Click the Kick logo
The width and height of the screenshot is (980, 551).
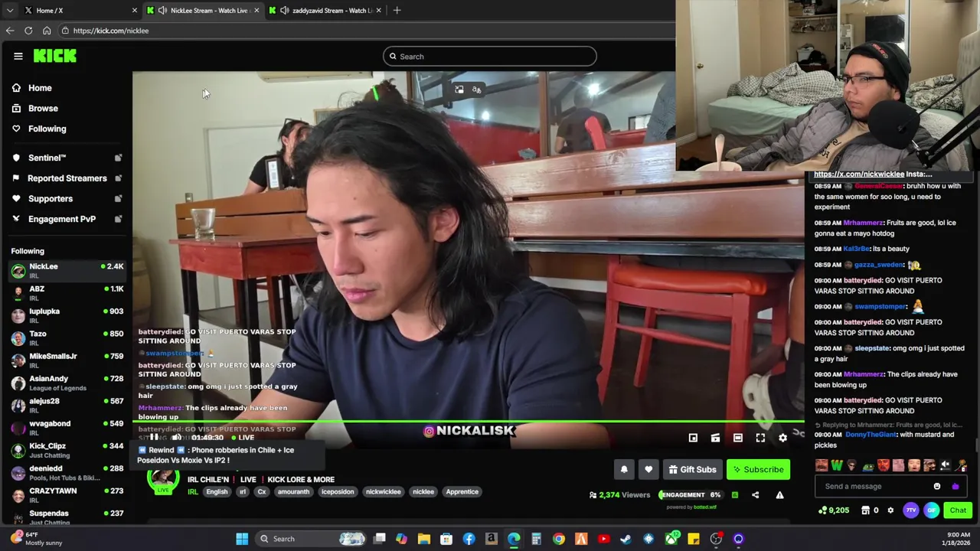click(55, 56)
